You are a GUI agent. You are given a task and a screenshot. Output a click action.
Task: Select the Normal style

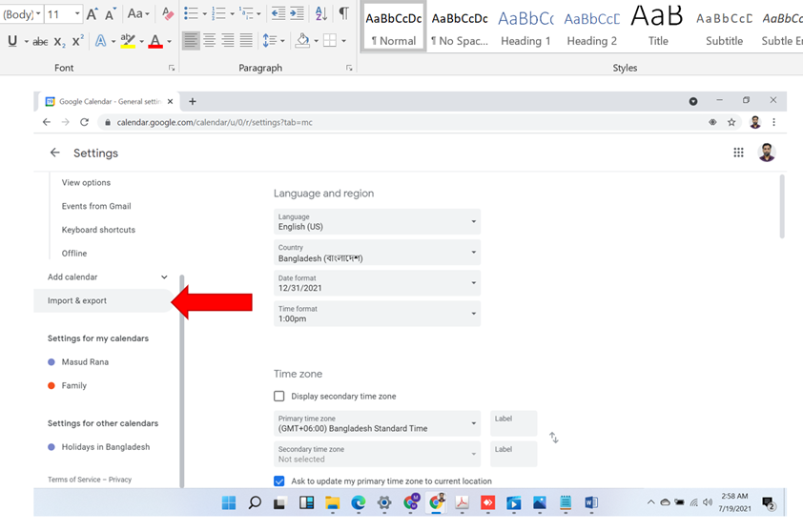pyautogui.click(x=393, y=29)
